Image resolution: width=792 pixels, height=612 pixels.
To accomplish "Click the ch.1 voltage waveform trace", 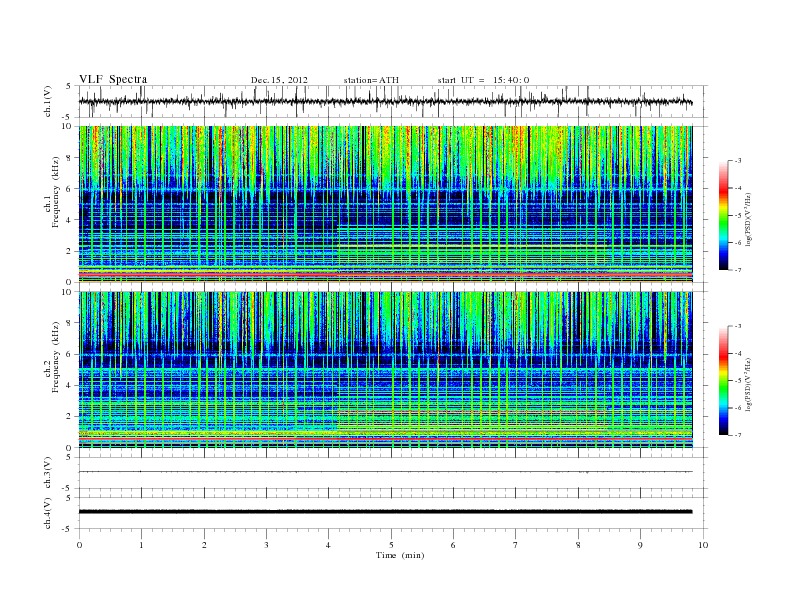I will (x=385, y=101).
